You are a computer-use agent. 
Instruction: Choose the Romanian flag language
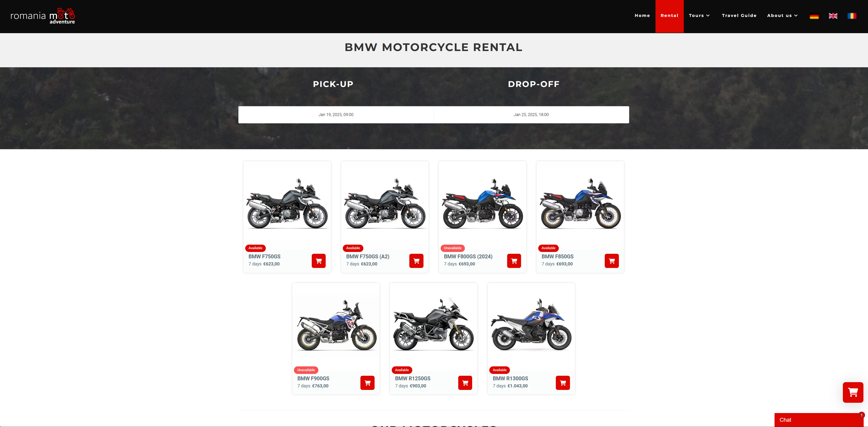click(852, 16)
